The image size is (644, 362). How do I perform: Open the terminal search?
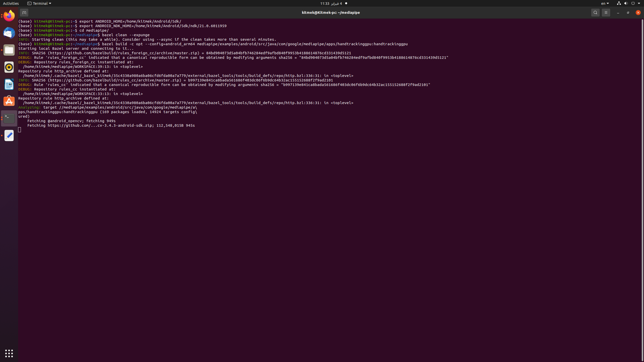coord(595,12)
